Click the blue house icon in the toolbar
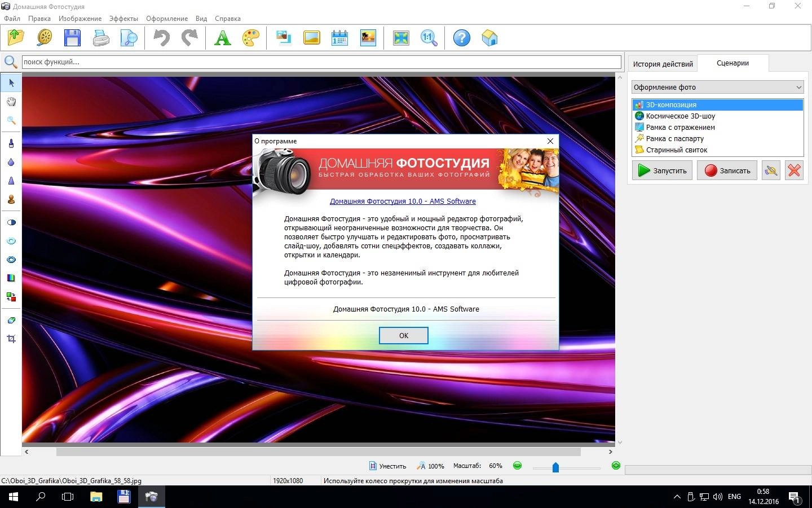This screenshot has width=812, height=508. coord(490,38)
